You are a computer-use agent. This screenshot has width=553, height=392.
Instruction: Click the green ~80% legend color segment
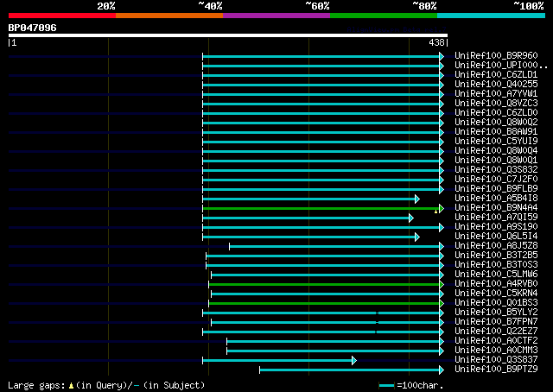coord(384,16)
